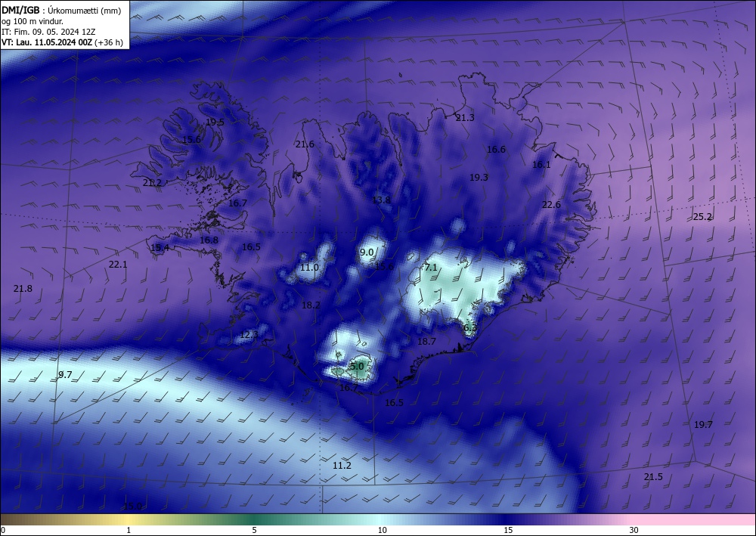Click the 5.0 value label
This screenshot has height=536, width=756.
(x=357, y=367)
